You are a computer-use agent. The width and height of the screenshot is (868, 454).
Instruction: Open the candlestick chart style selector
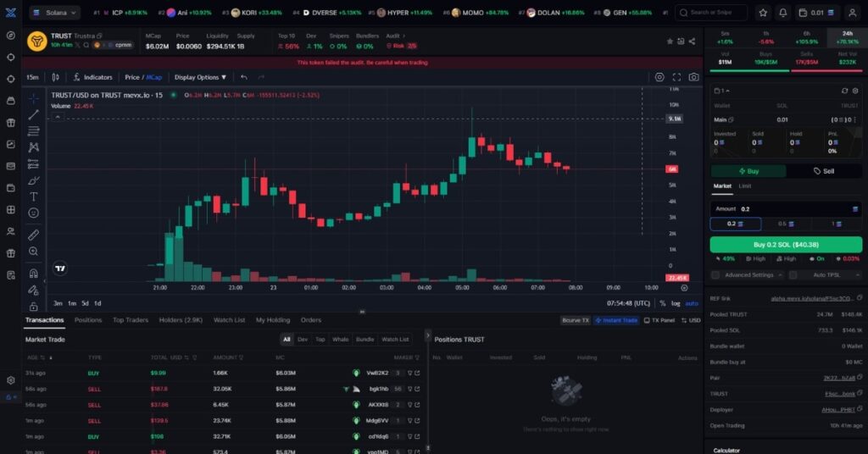pos(55,77)
